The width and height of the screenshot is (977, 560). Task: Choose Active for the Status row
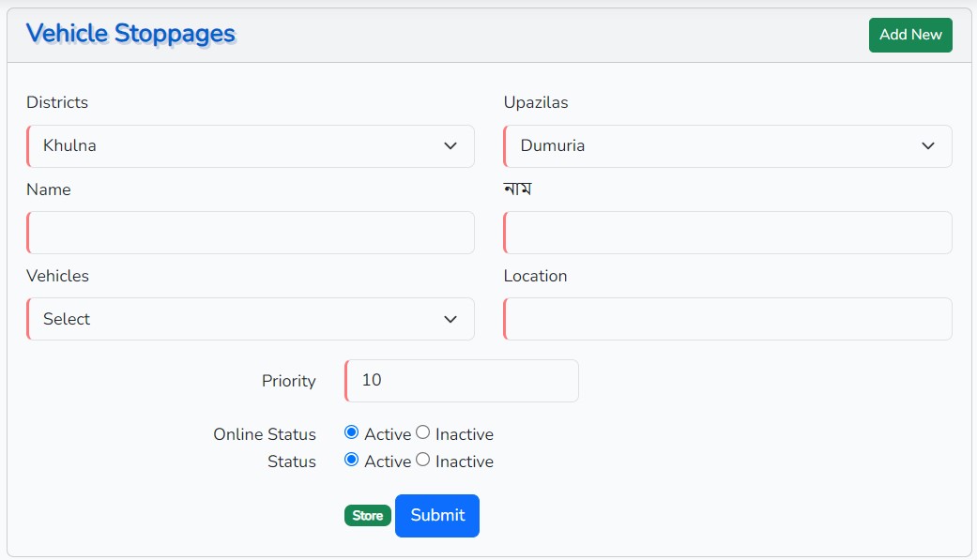click(x=352, y=460)
